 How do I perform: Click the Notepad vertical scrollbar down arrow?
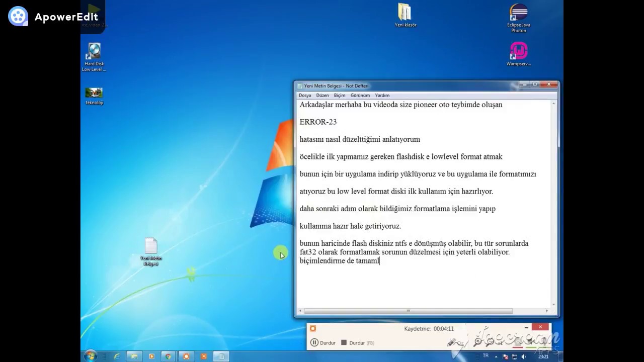[x=554, y=304]
